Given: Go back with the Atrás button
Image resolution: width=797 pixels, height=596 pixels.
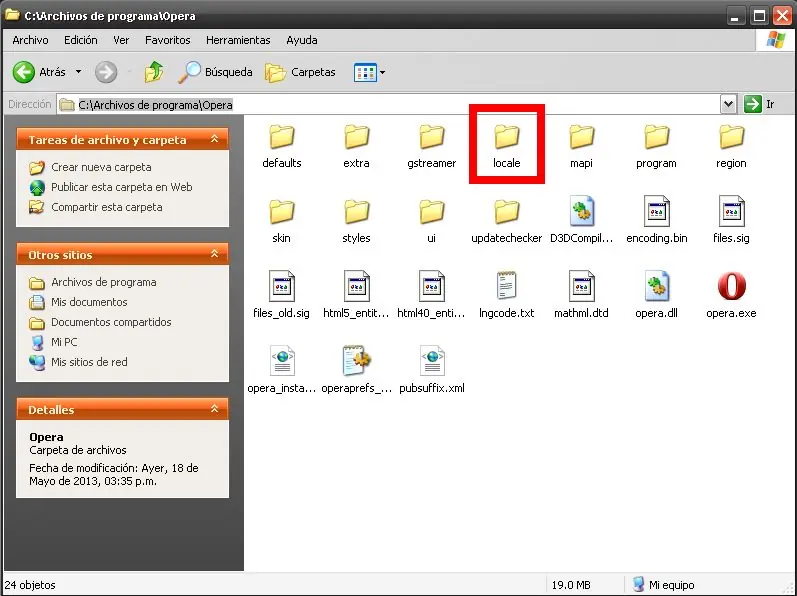Looking at the screenshot, I should pyautogui.click(x=40, y=72).
